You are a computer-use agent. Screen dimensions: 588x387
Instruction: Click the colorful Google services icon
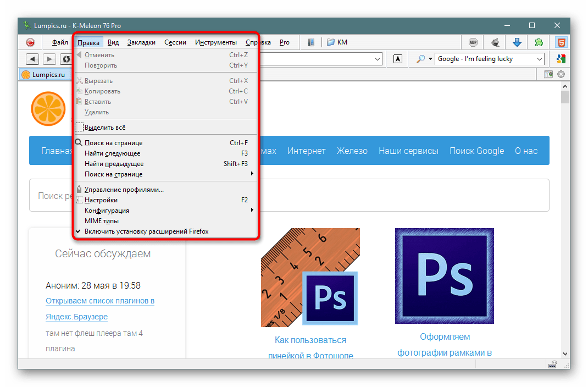pyautogui.click(x=561, y=59)
